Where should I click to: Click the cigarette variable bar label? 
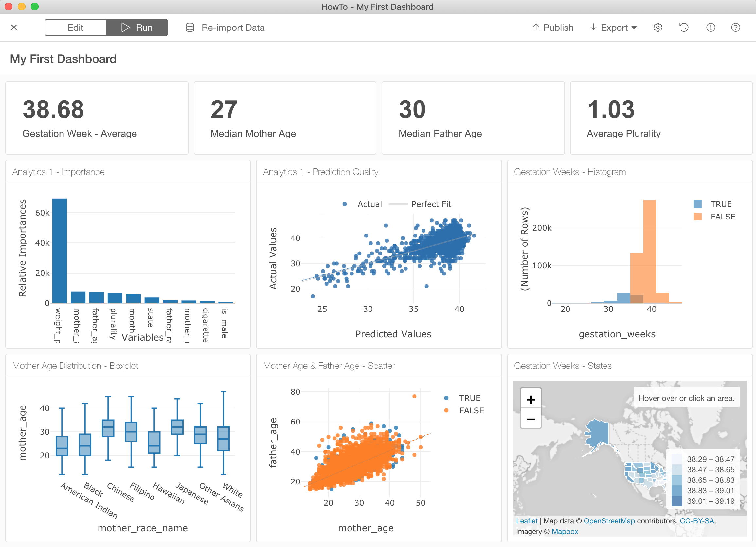(206, 325)
